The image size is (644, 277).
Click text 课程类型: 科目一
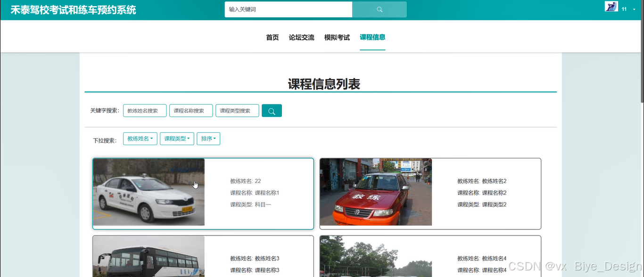click(251, 204)
